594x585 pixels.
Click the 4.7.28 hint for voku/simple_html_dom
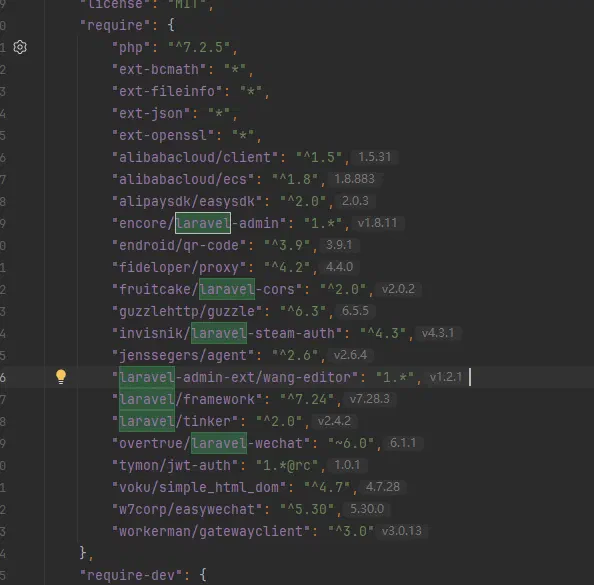383,486
